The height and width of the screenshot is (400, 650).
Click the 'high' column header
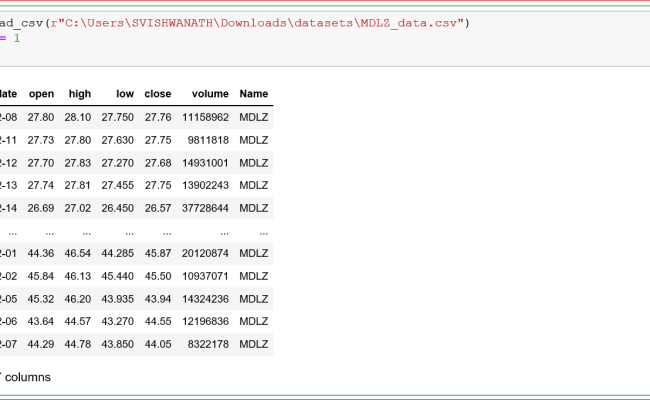point(80,94)
